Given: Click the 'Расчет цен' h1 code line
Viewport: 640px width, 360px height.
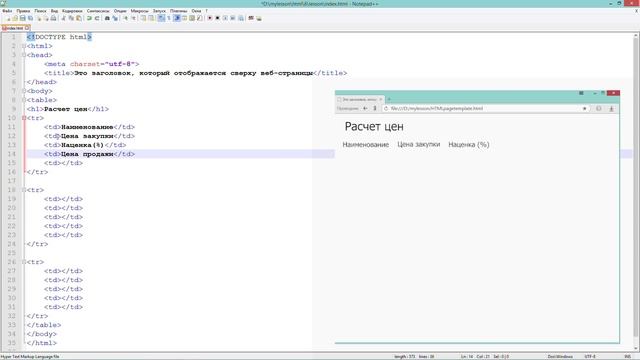Looking at the screenshot, I should (x=68, y=109).
